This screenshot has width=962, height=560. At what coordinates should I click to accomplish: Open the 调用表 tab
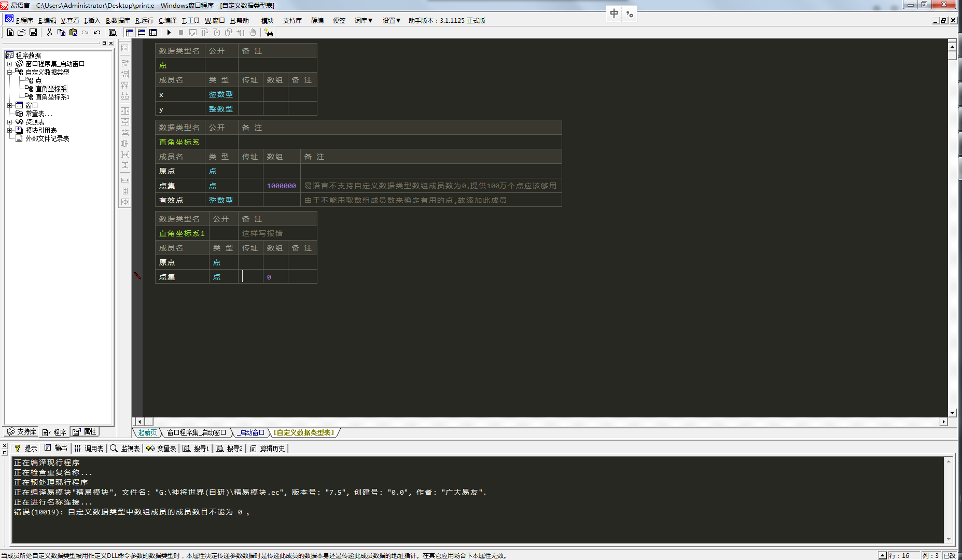(x=89, y=448)
